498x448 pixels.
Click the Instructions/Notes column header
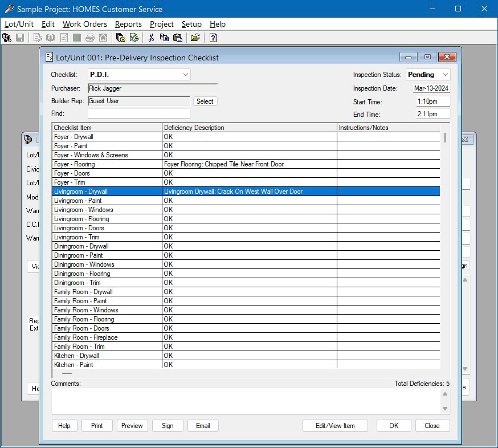[389, 128]
